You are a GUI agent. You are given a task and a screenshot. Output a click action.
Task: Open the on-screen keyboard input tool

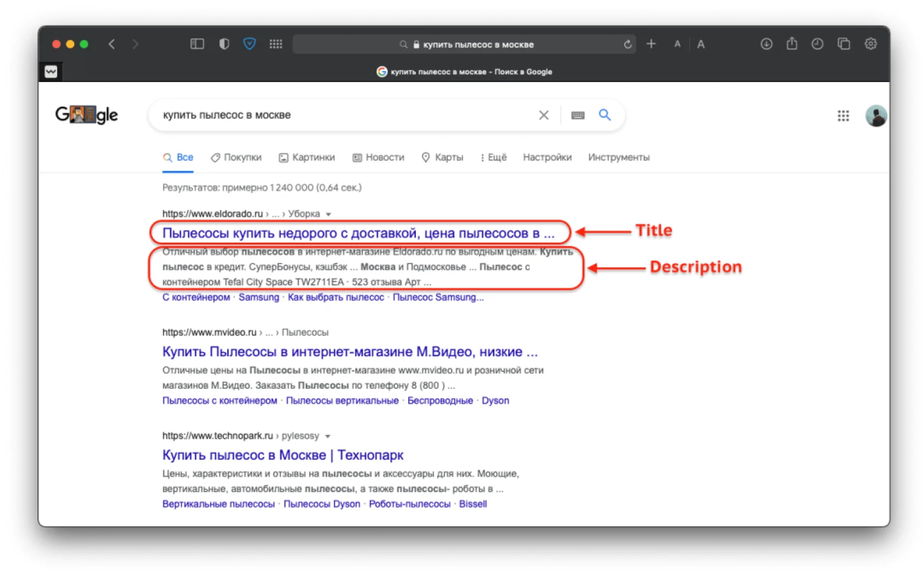(x=577, y=115)
